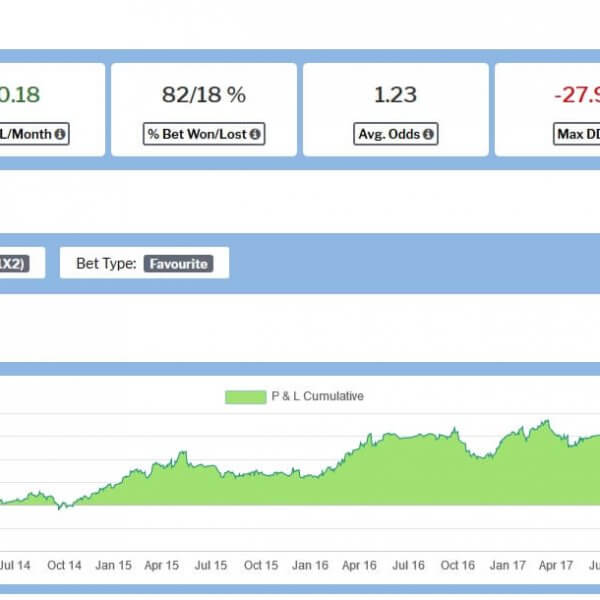Click info icon beside '% Bet Won/Lost'
This screenshot has height=600, width=600.
pos(255,134)
